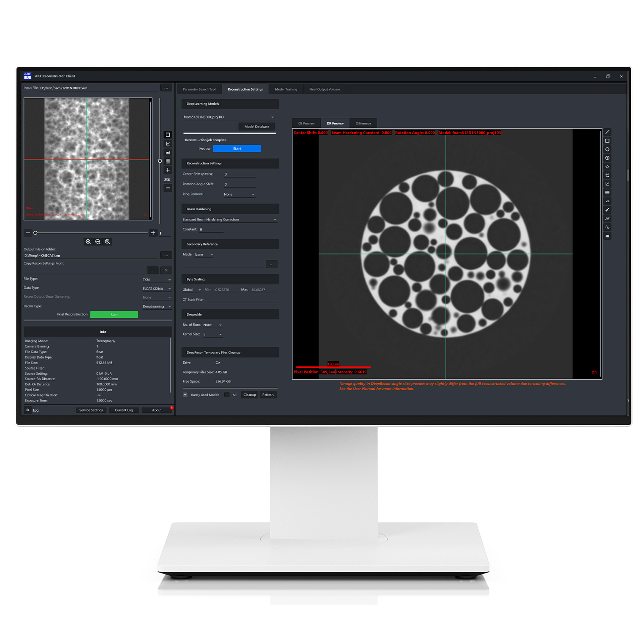Select the circle annotation tool
The width and height of the screenshot is (644, 644).
(607, 149)
